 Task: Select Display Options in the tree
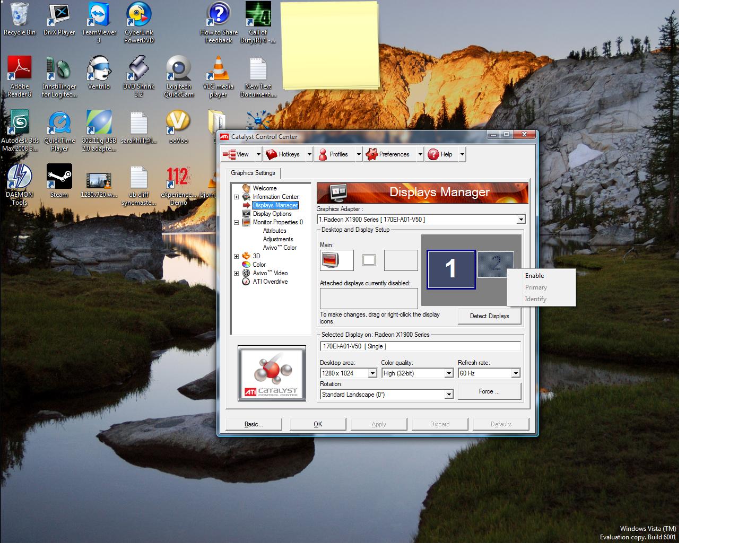click(272, 214)
